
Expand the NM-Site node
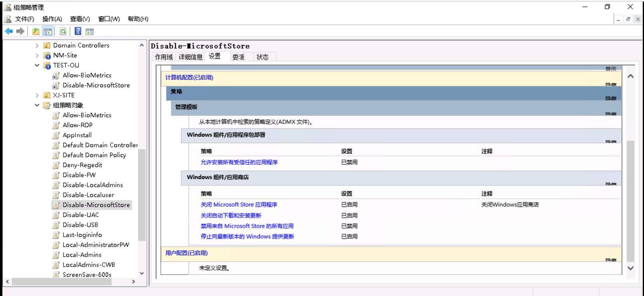(37, 55)
